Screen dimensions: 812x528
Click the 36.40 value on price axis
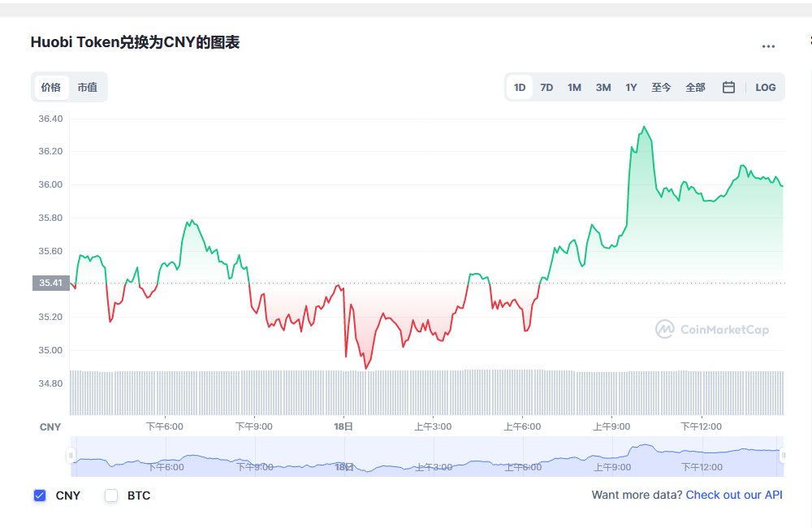[50, 119]
